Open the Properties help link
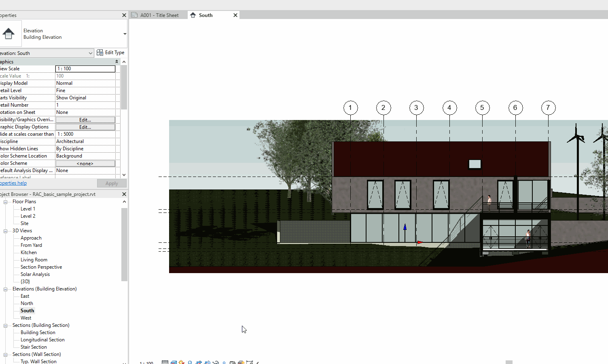The image size is (608, 364). [13, 183]
